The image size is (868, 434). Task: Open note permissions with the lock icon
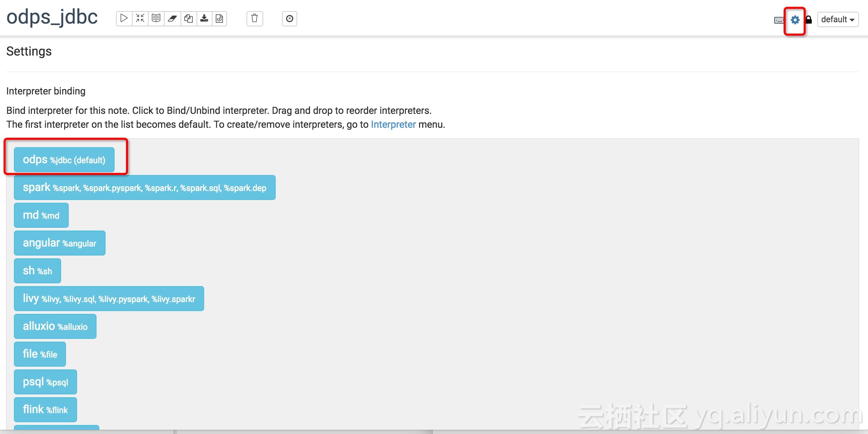(x=809, y=20)
